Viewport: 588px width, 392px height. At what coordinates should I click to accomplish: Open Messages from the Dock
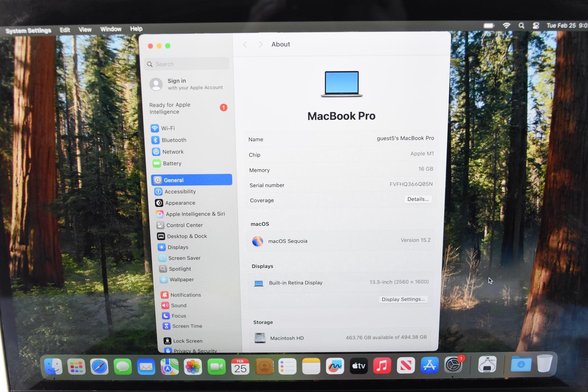(x=123, y=367)
